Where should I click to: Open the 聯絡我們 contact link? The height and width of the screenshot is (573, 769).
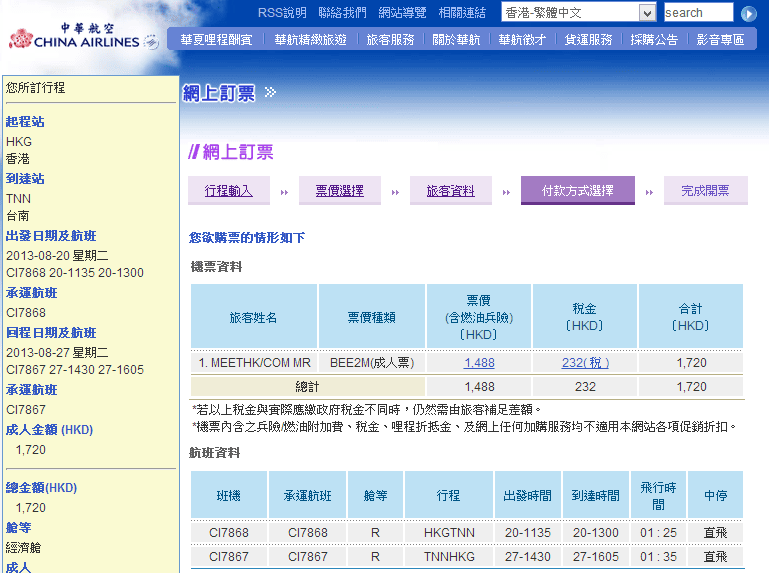coord(342,13)
